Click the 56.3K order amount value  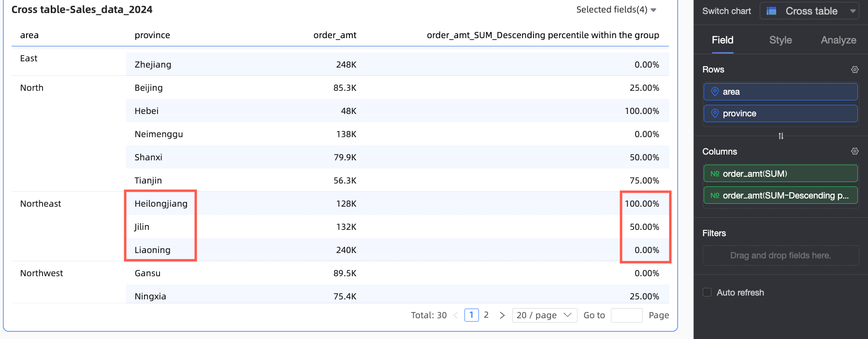345,181
